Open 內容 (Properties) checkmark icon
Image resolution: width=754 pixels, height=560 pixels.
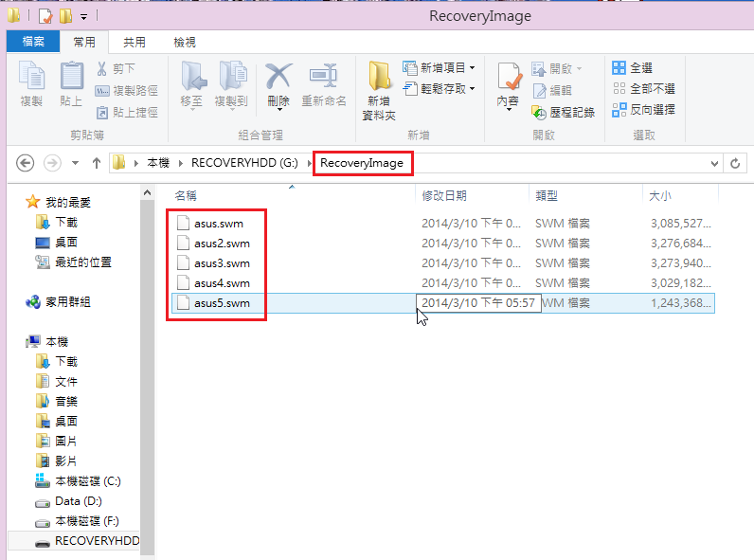coord(508,81)
